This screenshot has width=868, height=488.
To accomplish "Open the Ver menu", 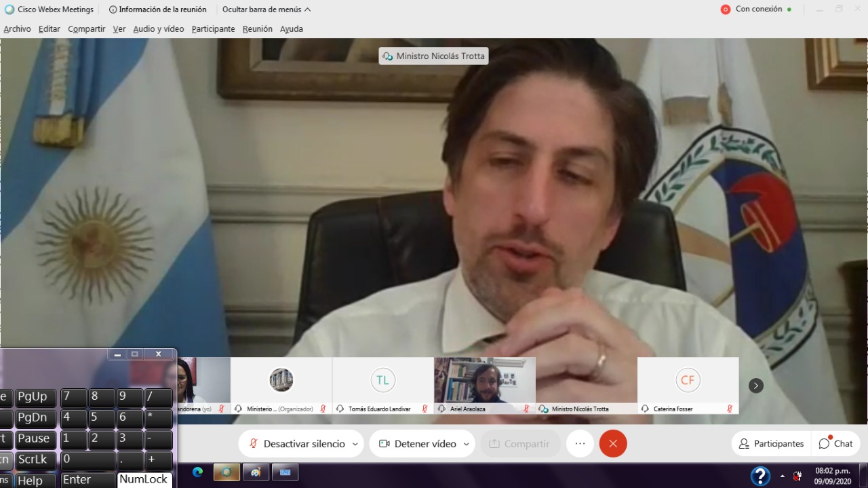I will pyautogui.click(x=119, y=29).
